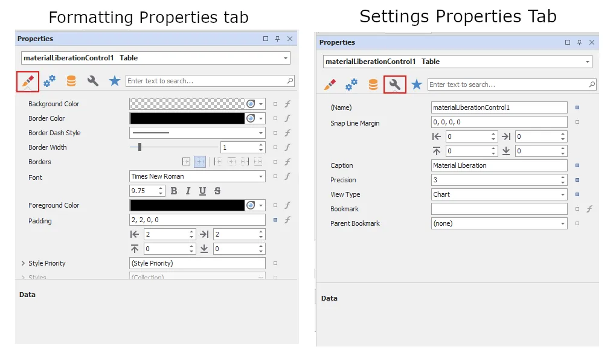Open Bookmark expression icon
This screenshot has height=364, width=616.
[589, 209]
